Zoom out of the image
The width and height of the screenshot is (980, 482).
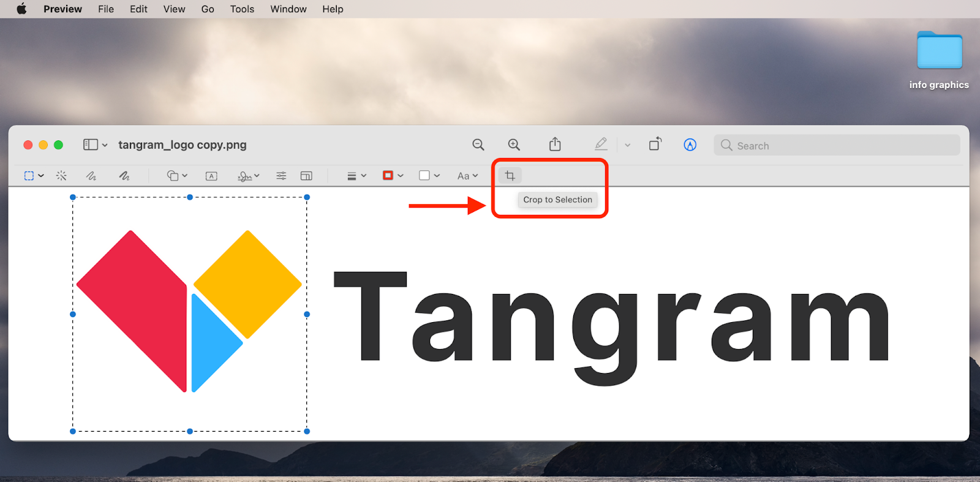pyautogui.click(x=478, y=145)
